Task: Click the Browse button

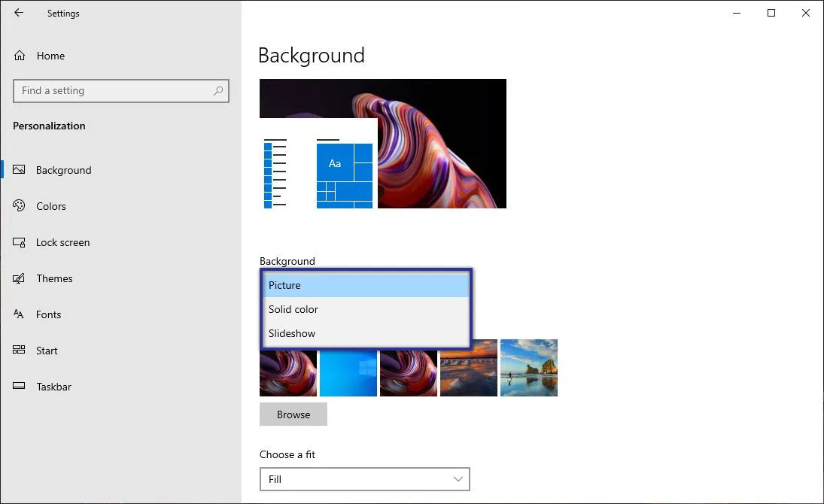Action: 293,414
